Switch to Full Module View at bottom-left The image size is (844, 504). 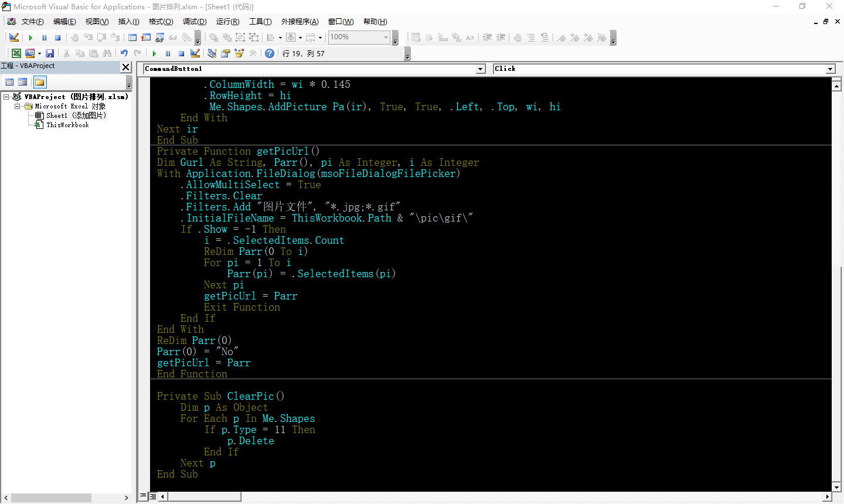pos(152,496)
